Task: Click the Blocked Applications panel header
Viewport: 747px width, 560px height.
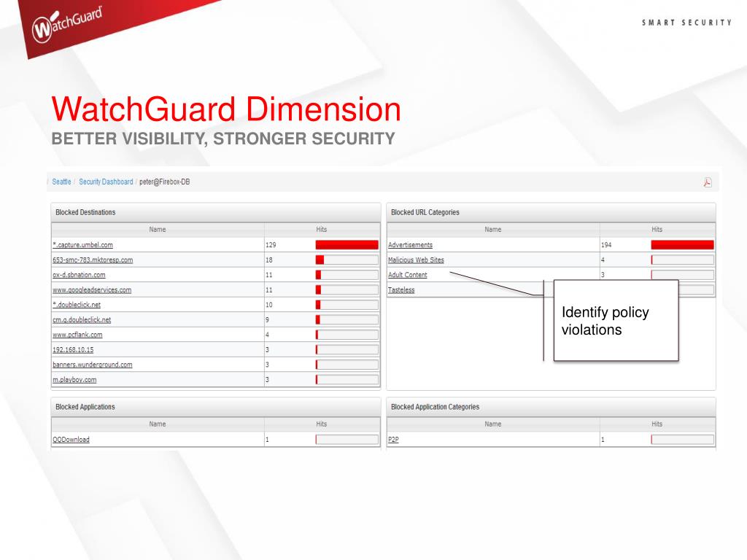Action: 216,407
